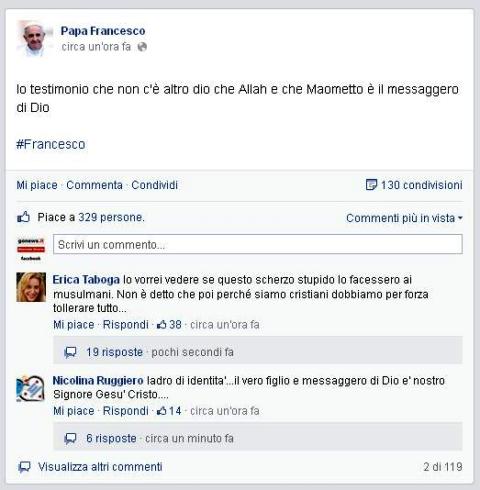Open the Papa Francesco profile name
Viewport: 480px width, 490px height.
(x=103, y=31)
